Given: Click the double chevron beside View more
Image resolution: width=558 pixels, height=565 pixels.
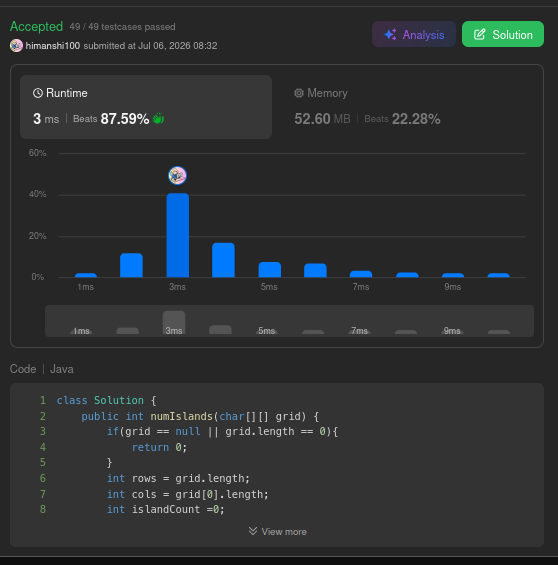Looking at the screenshot, I should [x=253, y=531].
